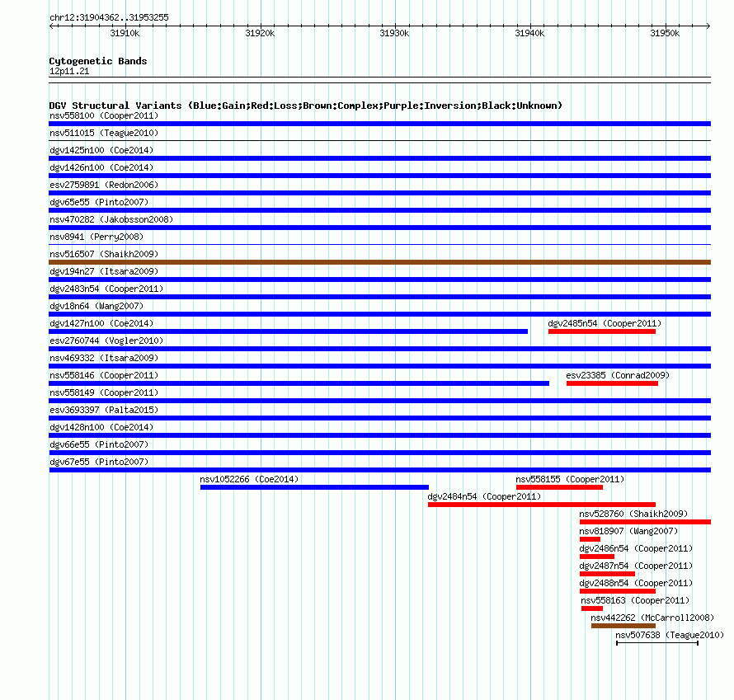Select nsv558149 (Cooper2011) label
Viewport: 734px width, 700px height.
[x=104, y=392]
